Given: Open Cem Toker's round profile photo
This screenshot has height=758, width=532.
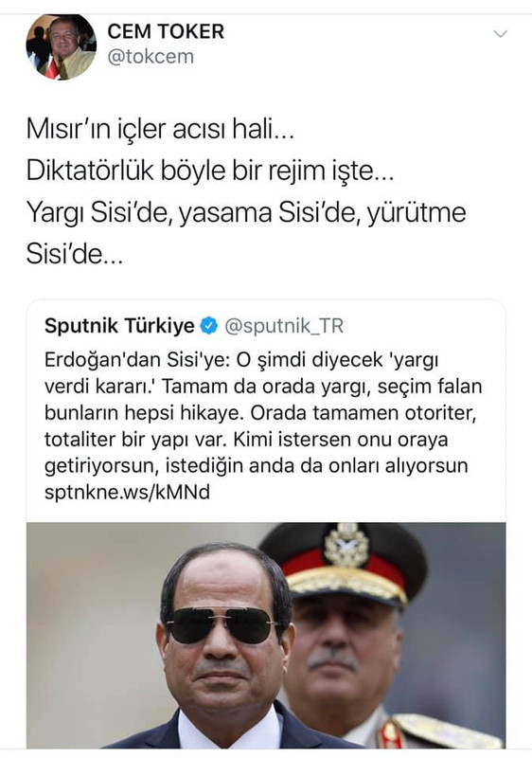Looking at the screenshot, I should coord(61,46).
